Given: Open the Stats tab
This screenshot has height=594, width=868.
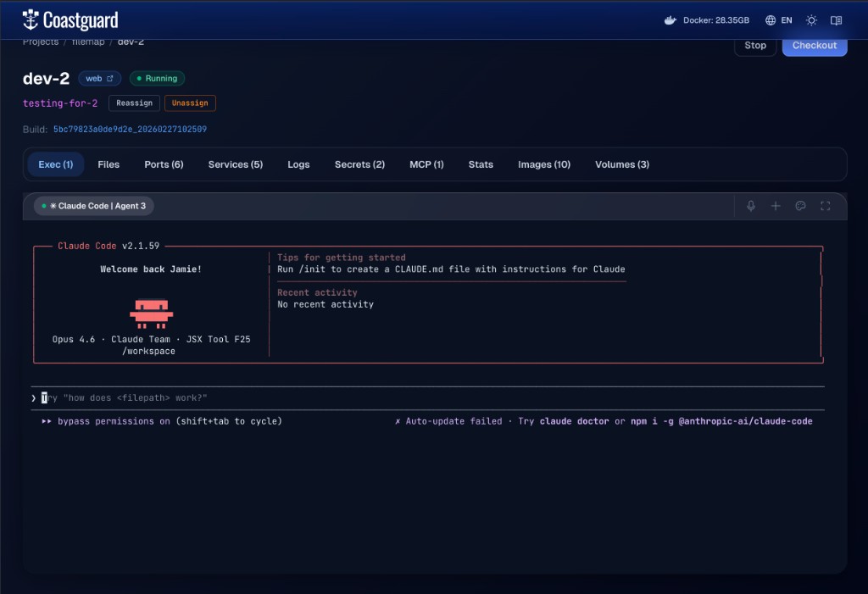Looking at the screenshot, I should pyautogui.click(x=481, y=164).
